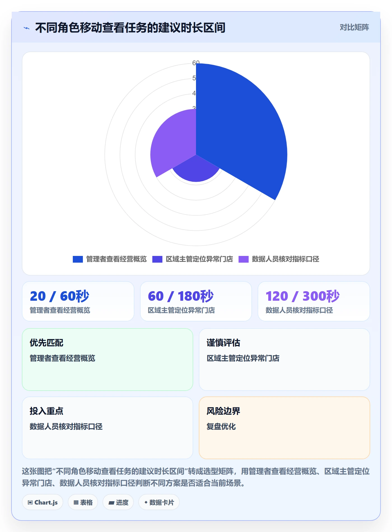The image size is (392, 532).
Task: Toggle the 数据人员核对指标口径 legend swatch
Action: point(243,259)
